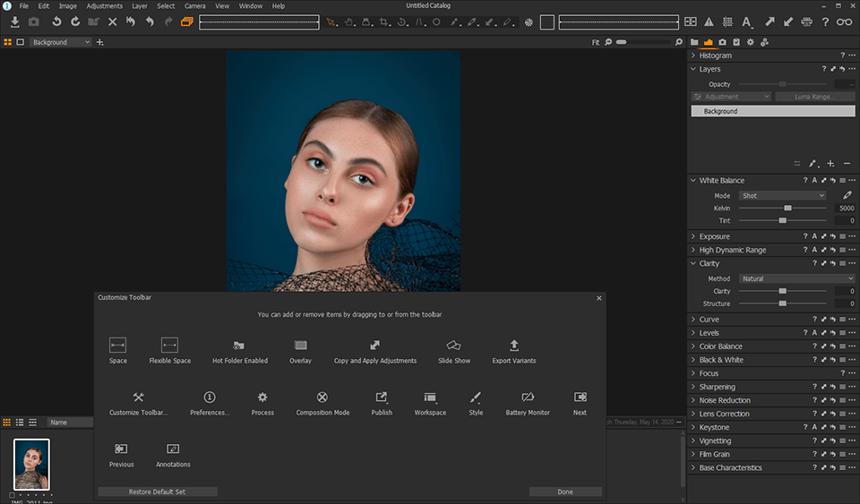Click the Luma Range button

coord(814,97)
